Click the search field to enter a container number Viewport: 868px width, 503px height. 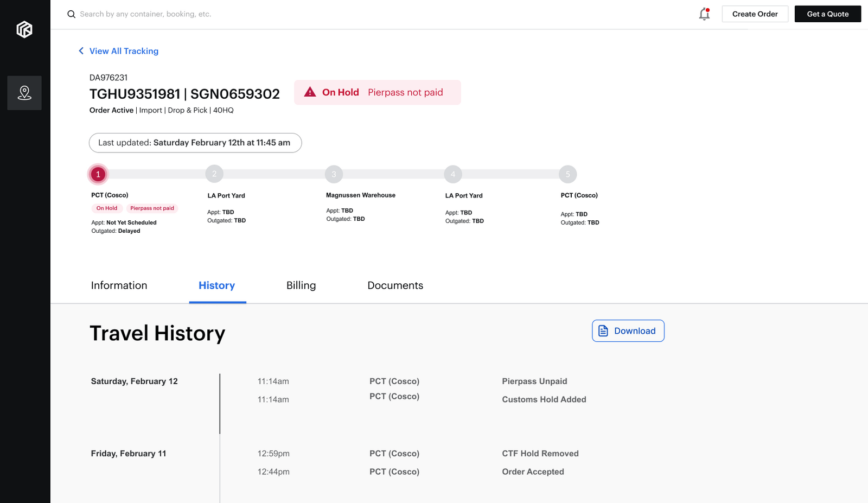point(163,14)
